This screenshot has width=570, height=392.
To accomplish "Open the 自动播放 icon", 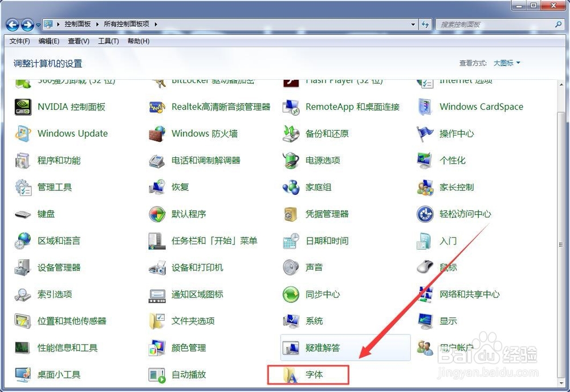I will tap(157, 374).
